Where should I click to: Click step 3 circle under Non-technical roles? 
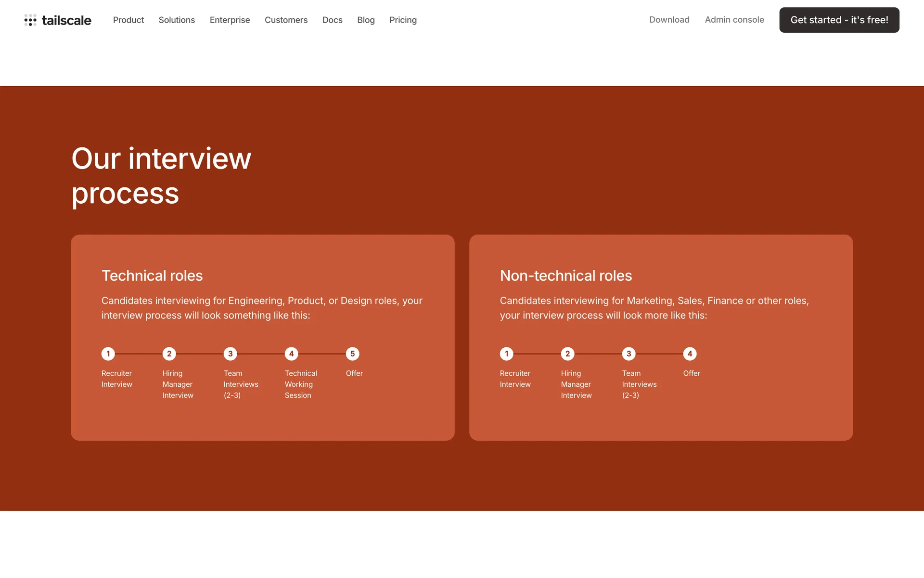[629, 354]
